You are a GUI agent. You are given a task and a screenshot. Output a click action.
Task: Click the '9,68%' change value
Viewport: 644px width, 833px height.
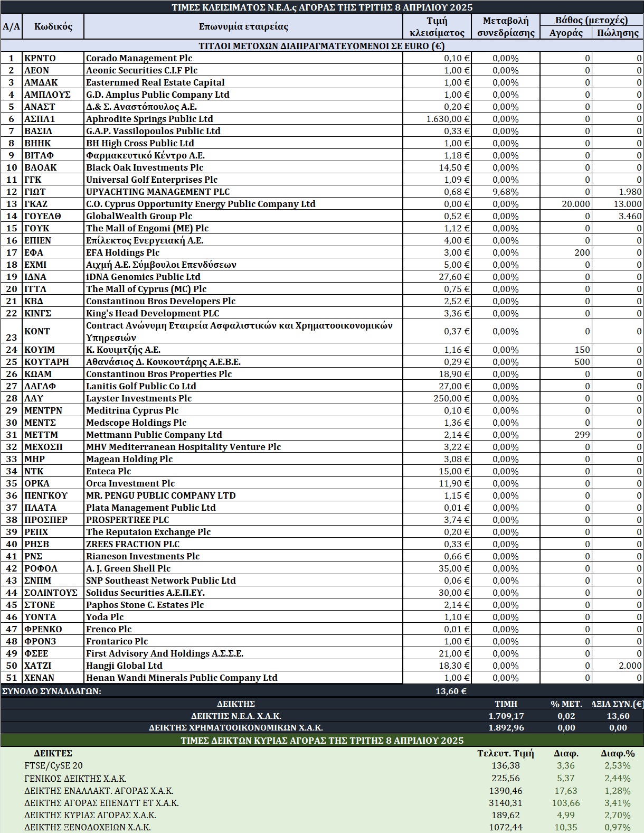506,192
